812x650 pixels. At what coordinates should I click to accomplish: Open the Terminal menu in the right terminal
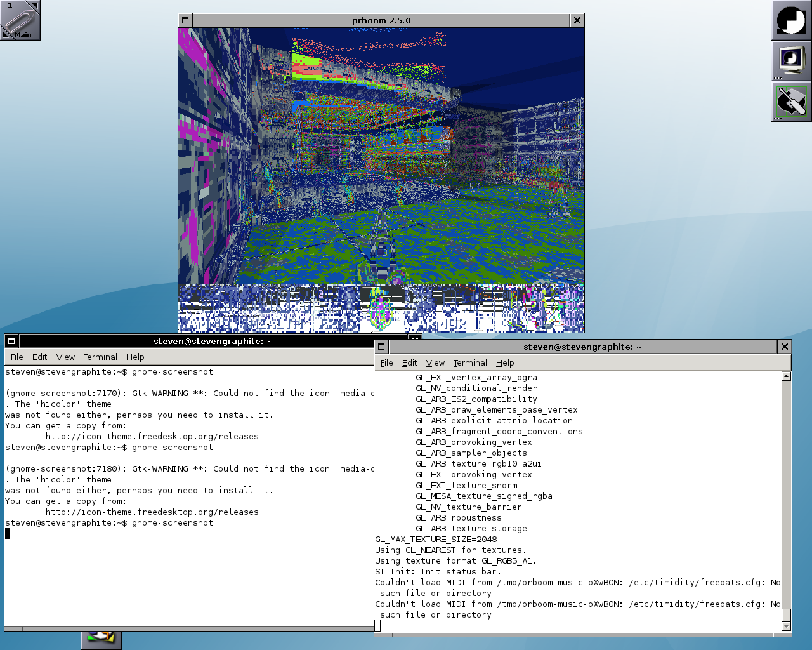coord(470,363)
